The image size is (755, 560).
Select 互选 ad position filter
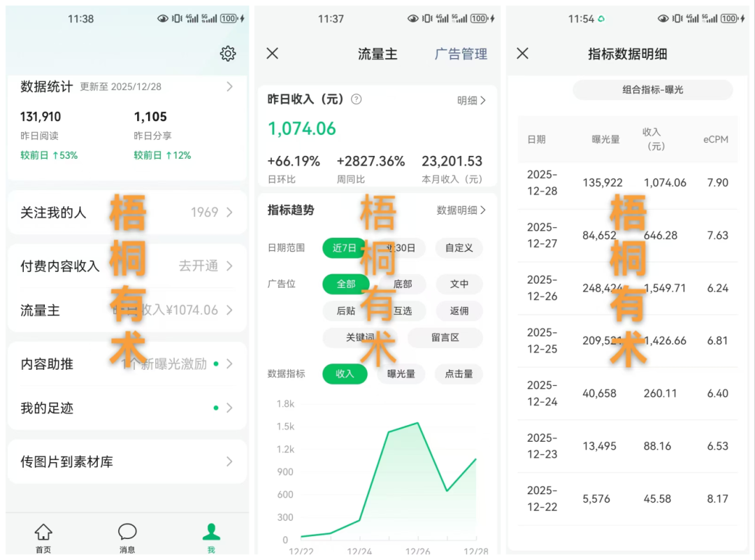pyautogui.click(x=403, y=311)
